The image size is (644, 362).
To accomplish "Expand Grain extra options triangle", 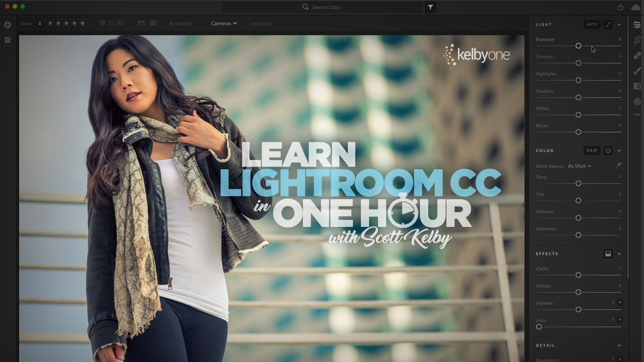I will pyautogui.click(x=620, y=319).
